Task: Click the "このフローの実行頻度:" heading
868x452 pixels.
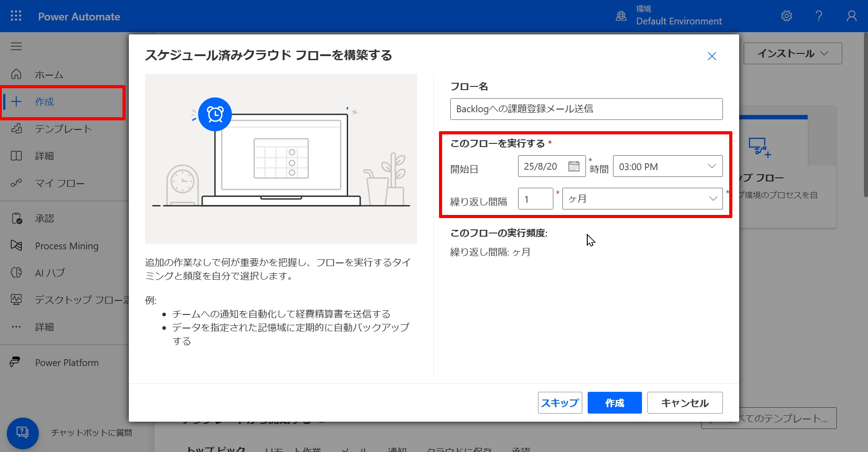Action: point(499,233)
